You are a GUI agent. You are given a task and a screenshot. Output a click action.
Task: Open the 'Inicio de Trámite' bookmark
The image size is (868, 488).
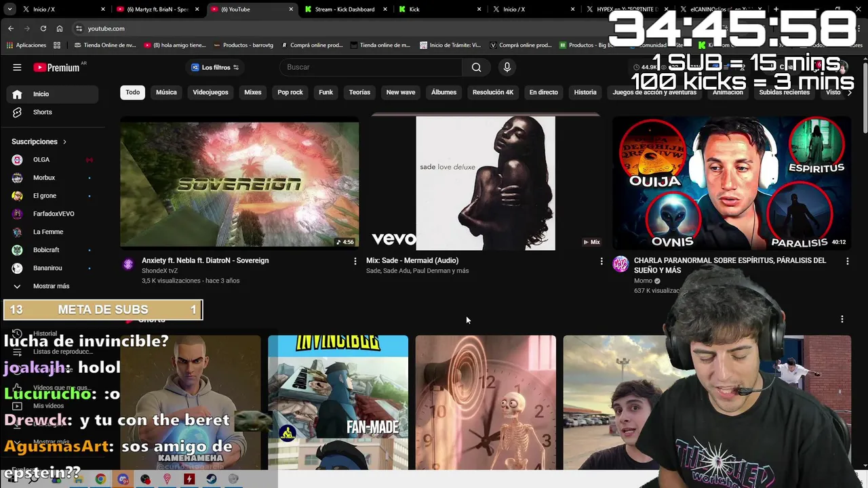point(451,45)
